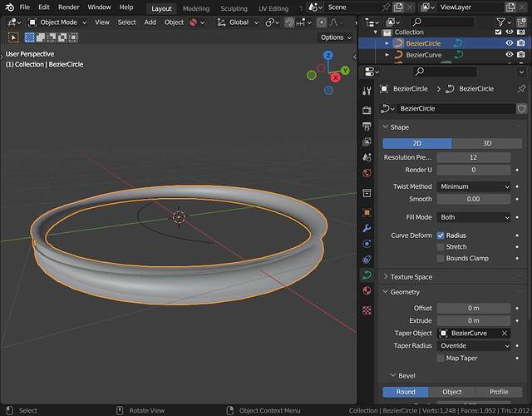Image resolution: width=532 pixels, height=416 pixels.
Task: Open the Object Data curve tab icon
Action: (x=367, y=275)
